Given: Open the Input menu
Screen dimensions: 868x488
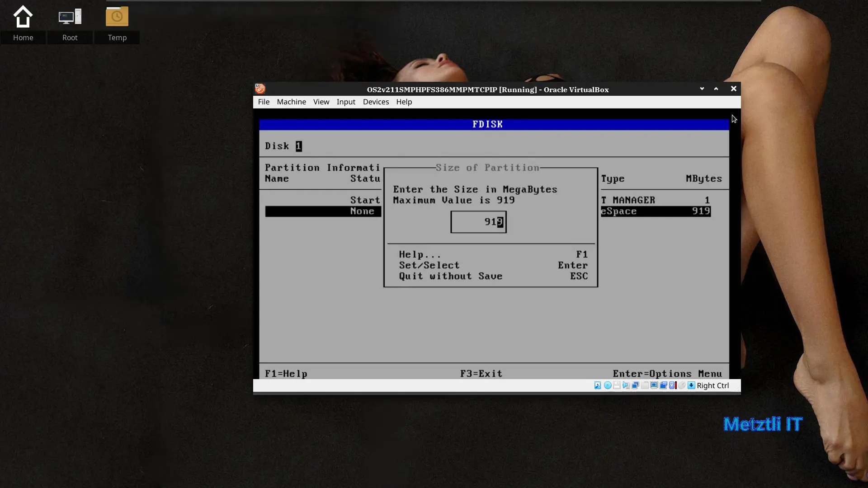Looking at the screenshot, I should coord(346,102).
